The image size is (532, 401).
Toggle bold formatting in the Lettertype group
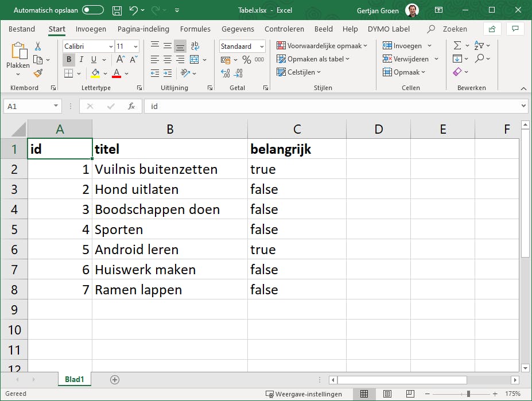69,59
